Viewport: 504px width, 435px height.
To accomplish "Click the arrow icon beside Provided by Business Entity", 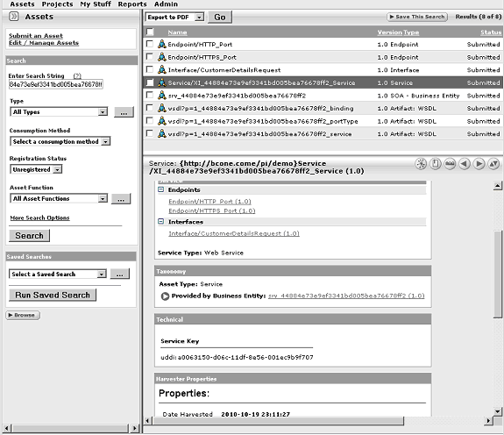I will pyautogui.click(x=165, y=296).
